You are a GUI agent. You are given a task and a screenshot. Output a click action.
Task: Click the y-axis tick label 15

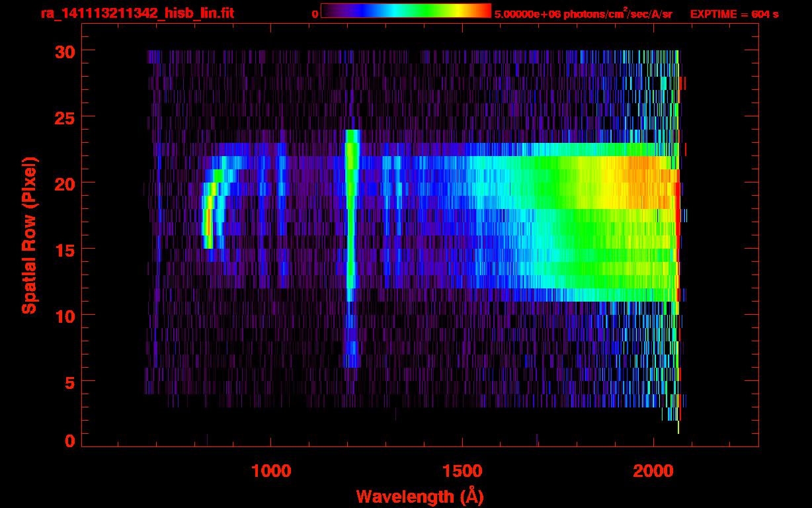65,249
